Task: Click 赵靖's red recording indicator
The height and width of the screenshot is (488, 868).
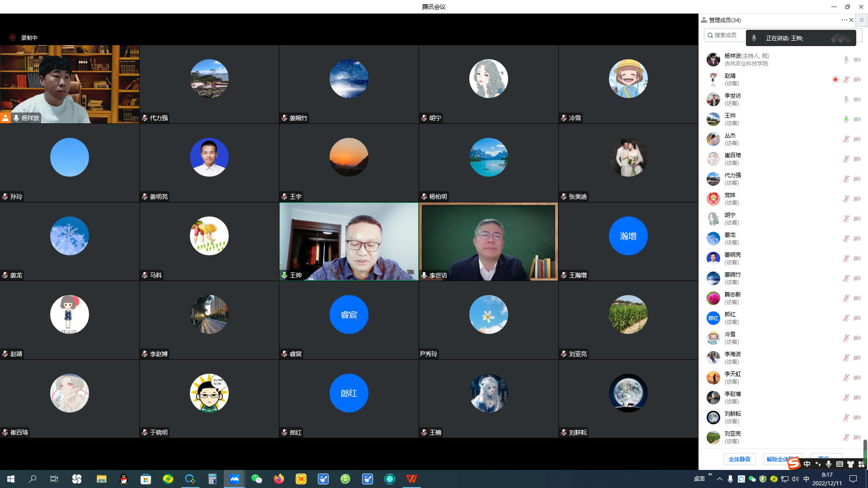Action: [x=835, y=80]
